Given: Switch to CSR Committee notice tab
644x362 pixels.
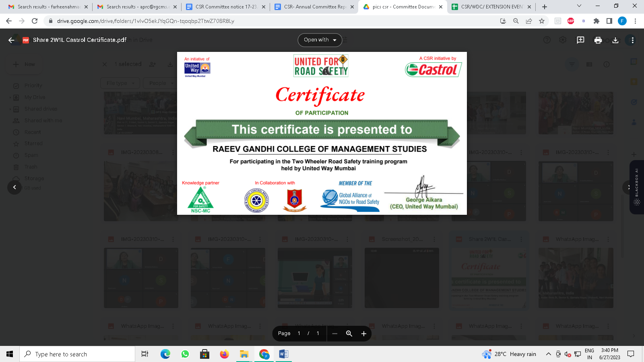Looking at the screenshot, I should pos(225,7).
